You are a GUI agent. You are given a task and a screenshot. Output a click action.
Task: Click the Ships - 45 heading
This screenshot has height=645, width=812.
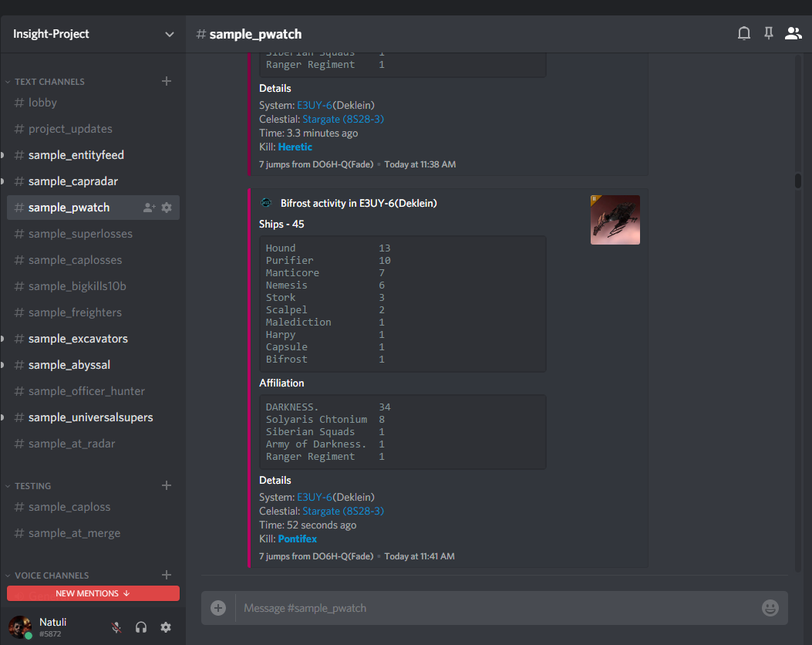(x=281, y=225)
